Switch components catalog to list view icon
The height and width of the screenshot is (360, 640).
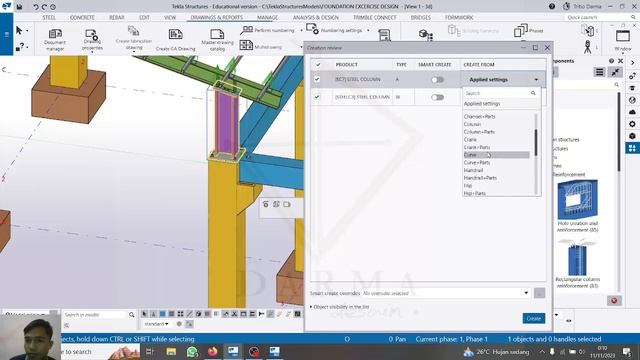tap(599, 72)
